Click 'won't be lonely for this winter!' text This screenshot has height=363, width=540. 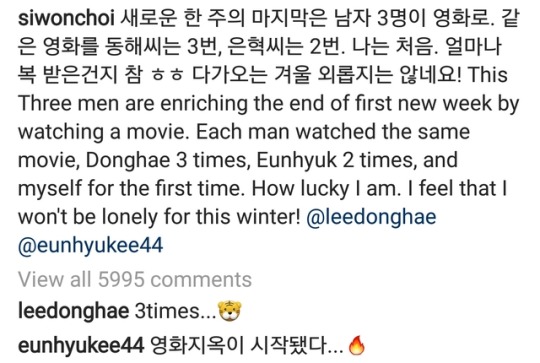159,217
